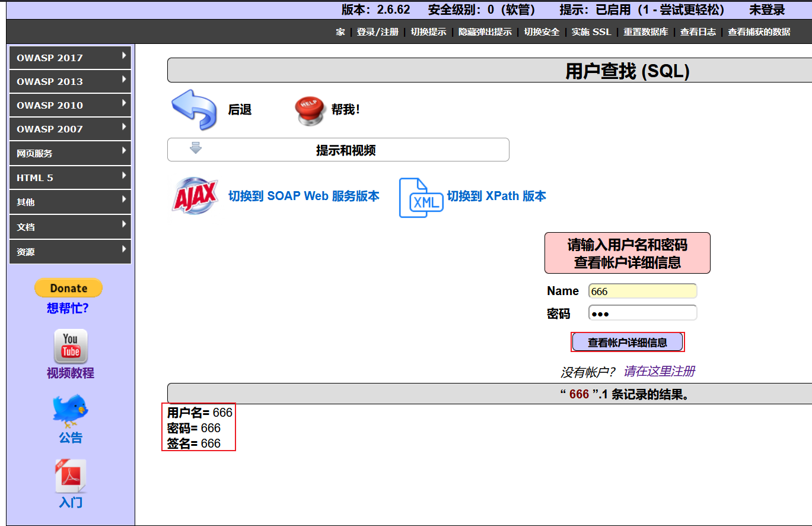Click inside the Name input field
Screen dimensions: 812x526
[641, 291]
